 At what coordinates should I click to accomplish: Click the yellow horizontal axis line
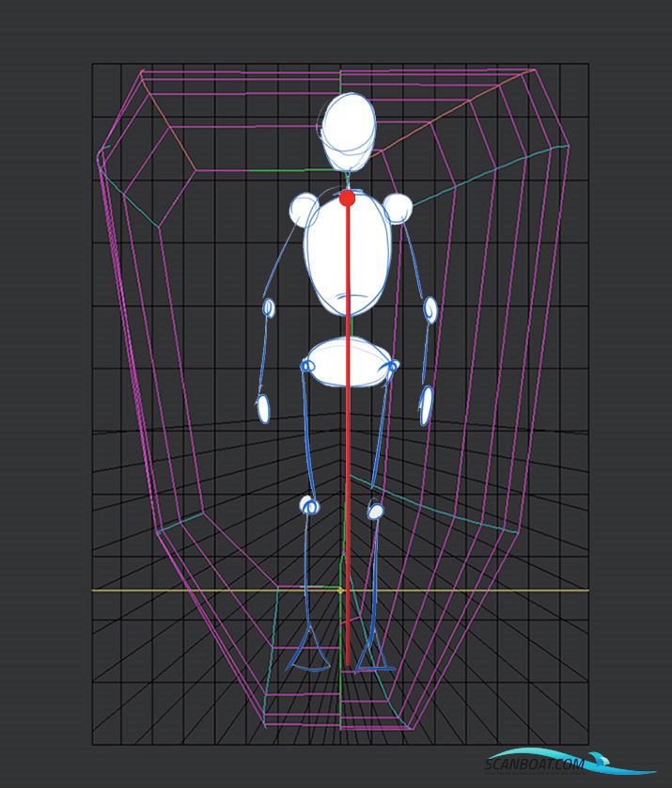[188, 591]
